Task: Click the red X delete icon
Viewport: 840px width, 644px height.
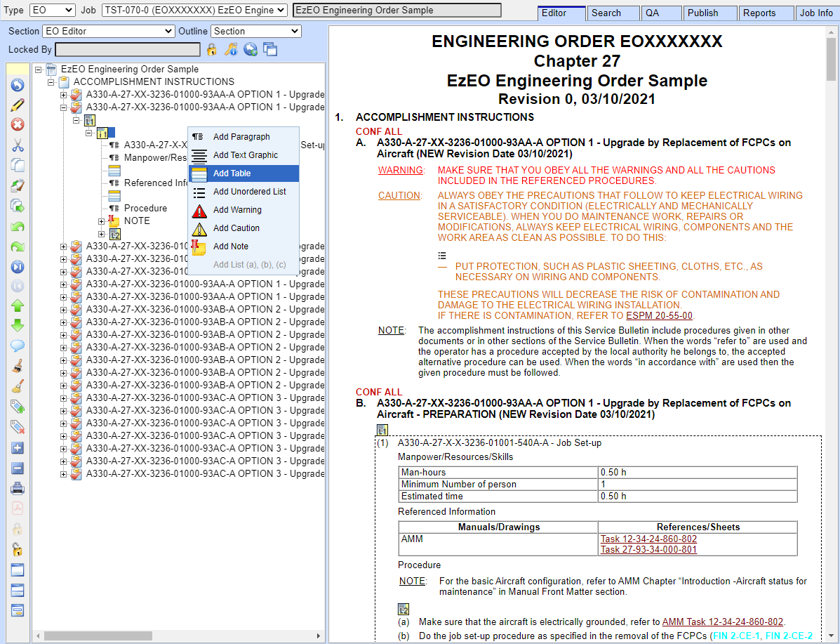Action: 18,125
